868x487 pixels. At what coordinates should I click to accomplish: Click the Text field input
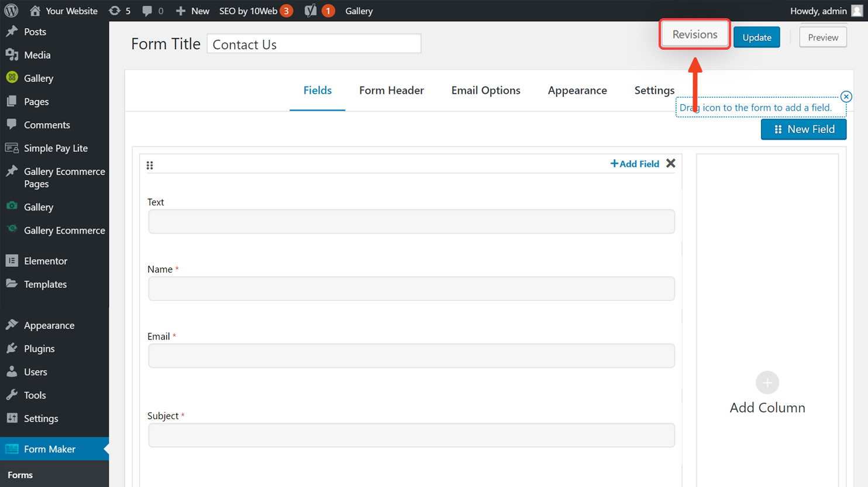[411, 221]
